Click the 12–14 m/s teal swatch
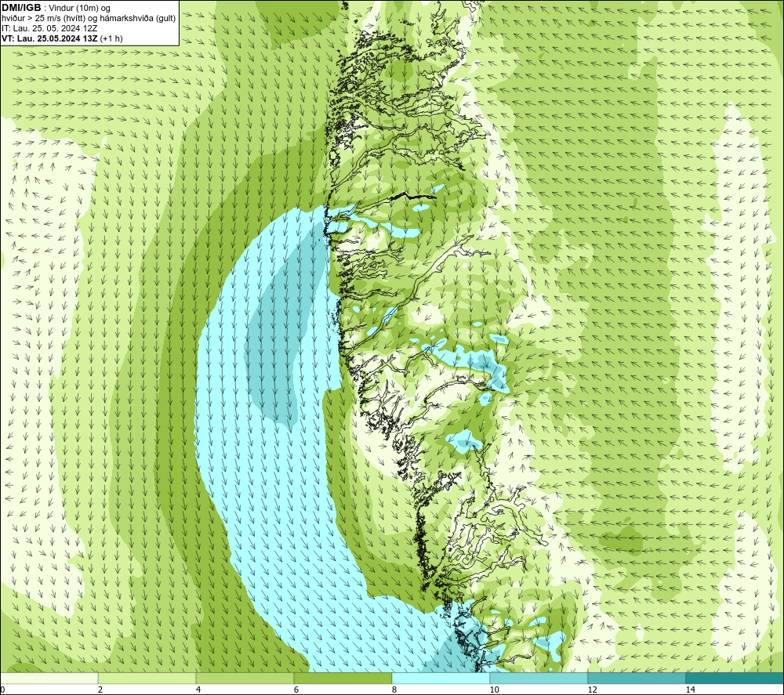This screenshot has width=784, height=695. (x=637, y=679)
